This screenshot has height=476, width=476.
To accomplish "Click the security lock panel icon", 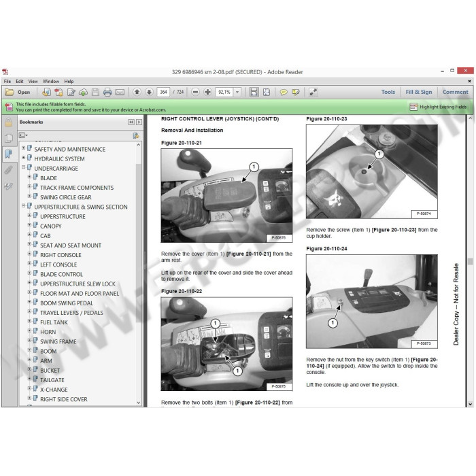I will 8,122.
